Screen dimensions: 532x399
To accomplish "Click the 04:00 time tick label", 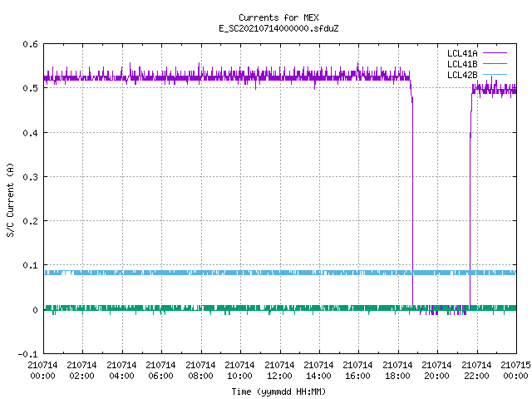I will click(x=121, y=376).
